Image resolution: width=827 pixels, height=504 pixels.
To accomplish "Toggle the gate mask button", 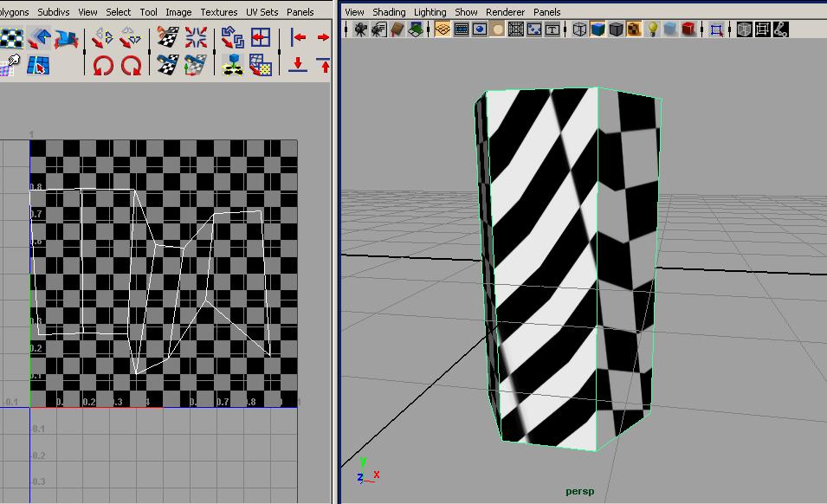I will click(497, 29).
